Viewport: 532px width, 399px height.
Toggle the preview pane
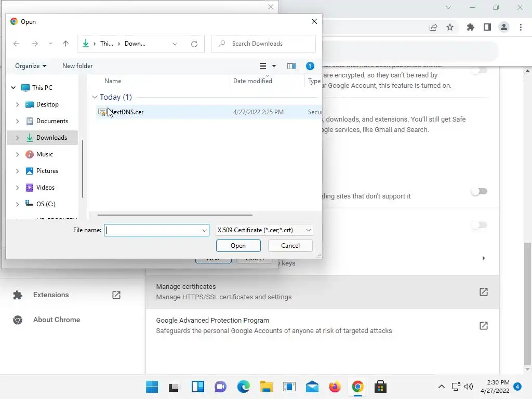pyautogui.click(x=291, y=66)
